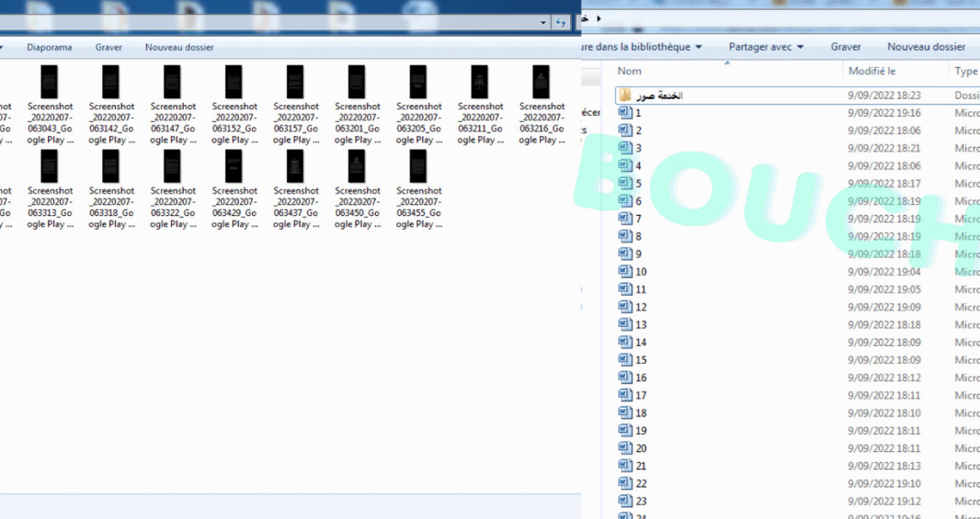Click Word icon of document 14
Screen dimensions: 980x519
625,343
